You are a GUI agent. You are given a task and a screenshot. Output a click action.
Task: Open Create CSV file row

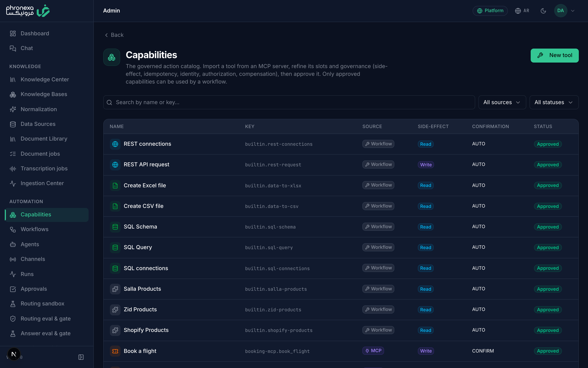[341, 206]
